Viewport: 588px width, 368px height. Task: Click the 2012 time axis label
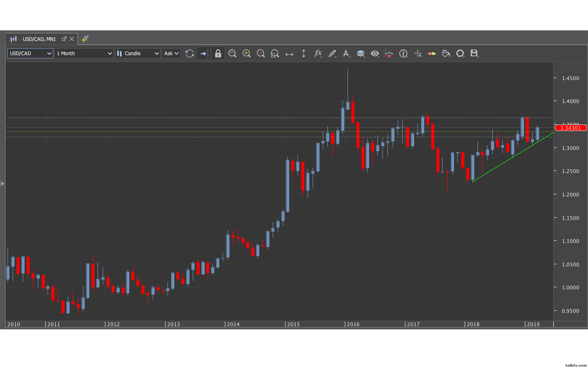(113, 324)
